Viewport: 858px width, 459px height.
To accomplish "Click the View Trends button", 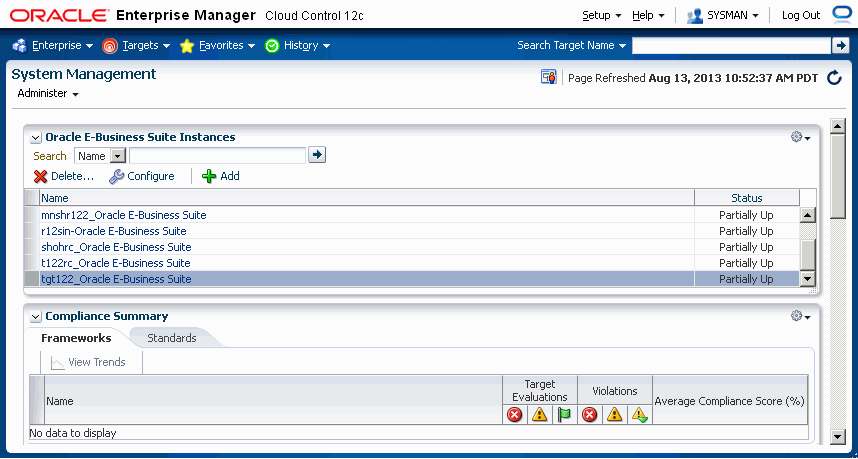I will click(88, 362).
